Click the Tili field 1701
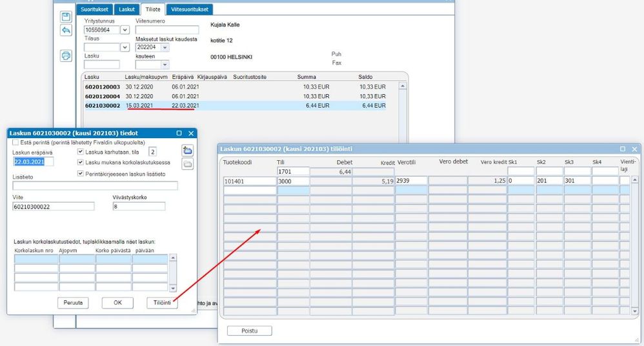 click(293, 171)
